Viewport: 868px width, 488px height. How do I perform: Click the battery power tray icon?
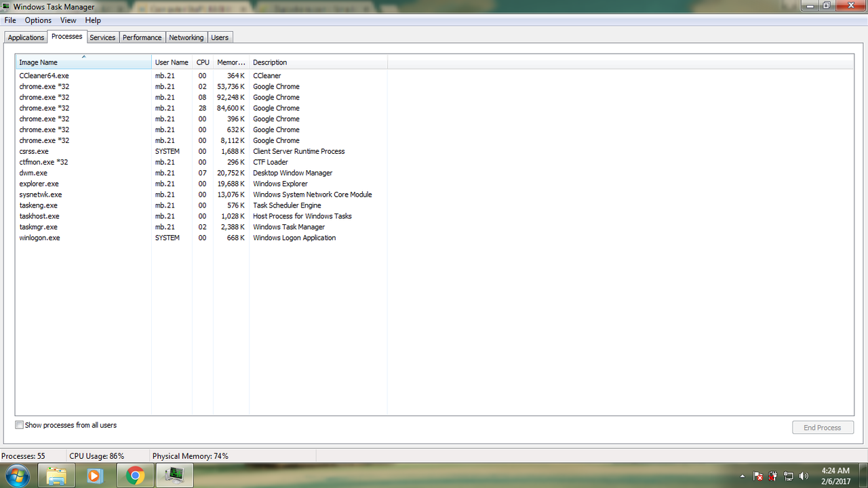773,476
